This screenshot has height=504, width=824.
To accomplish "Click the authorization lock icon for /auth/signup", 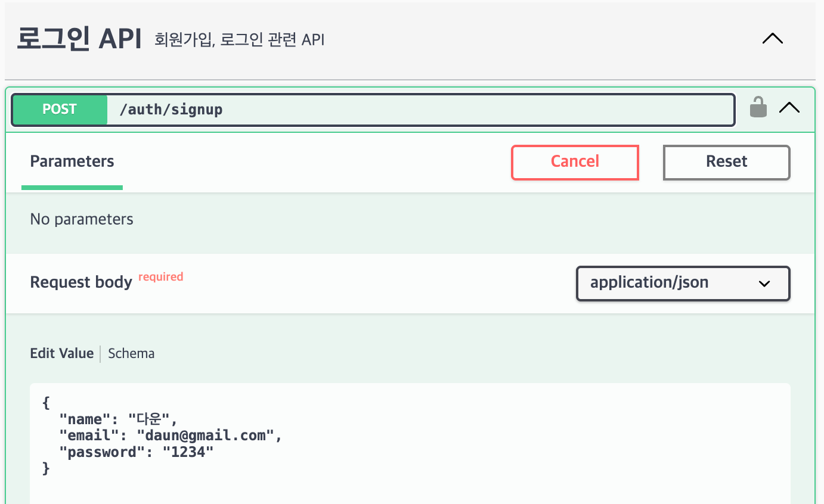I will [x=758, y=107].
